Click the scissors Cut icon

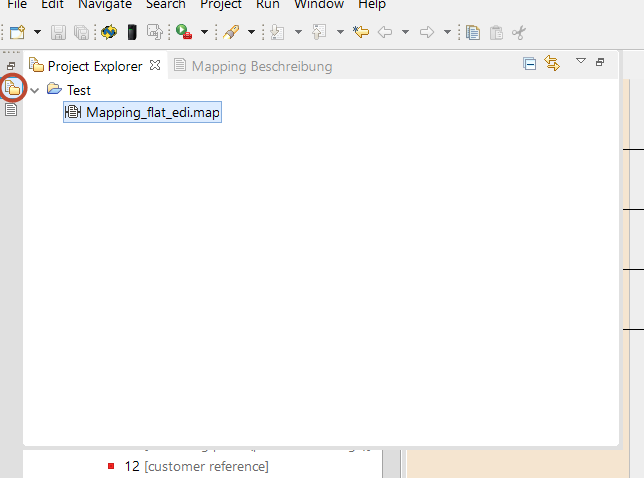(519, 32)
